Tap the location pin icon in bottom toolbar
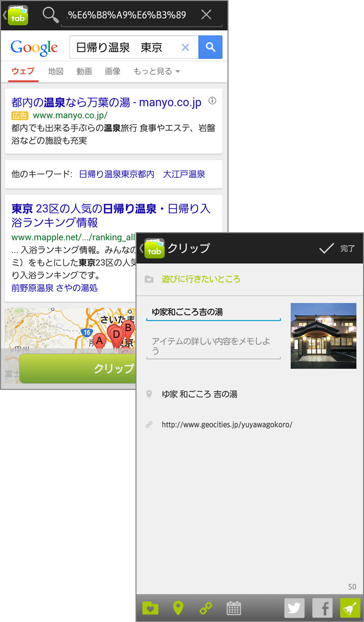364x622 pixels. [x=178, y=608]
